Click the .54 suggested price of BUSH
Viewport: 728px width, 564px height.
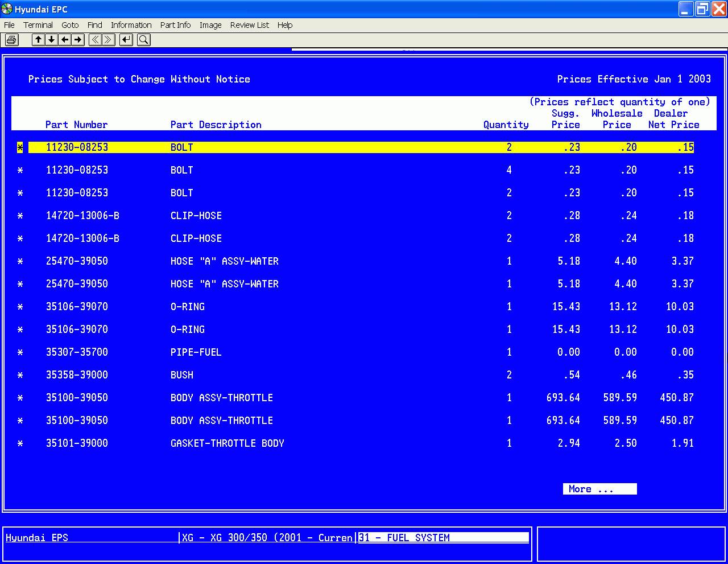[x=572, y=375]
